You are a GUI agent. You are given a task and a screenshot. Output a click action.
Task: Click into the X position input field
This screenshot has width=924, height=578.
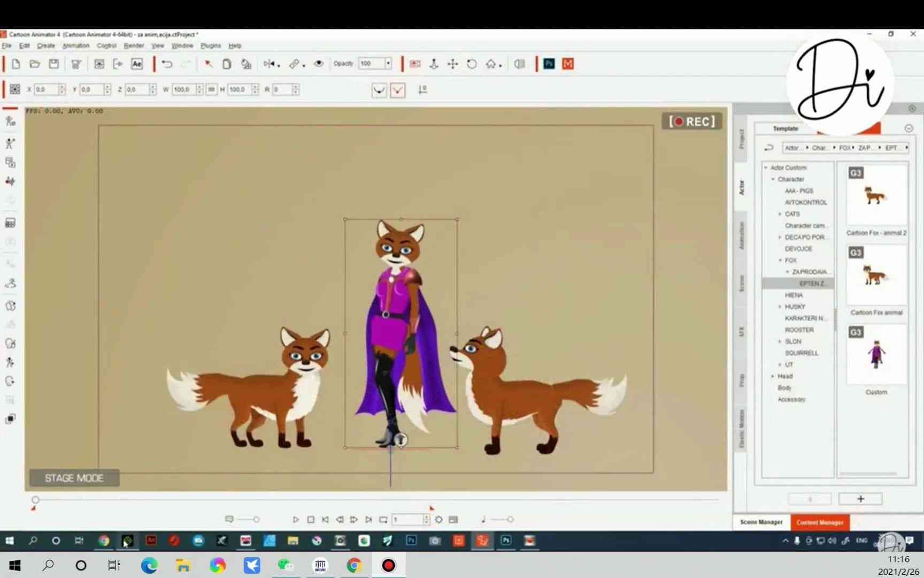pyautogui.click(x=47, y=89)
